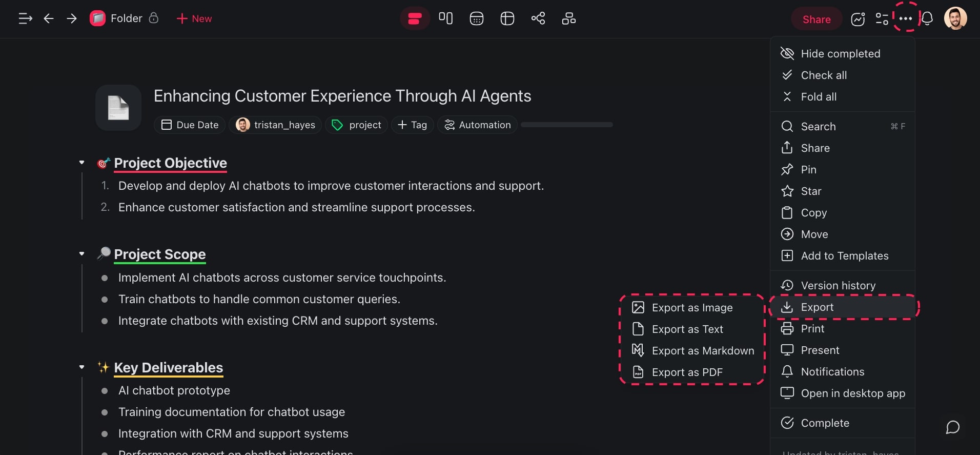Open the three-dot more options menu

click(x=905, y=18)
